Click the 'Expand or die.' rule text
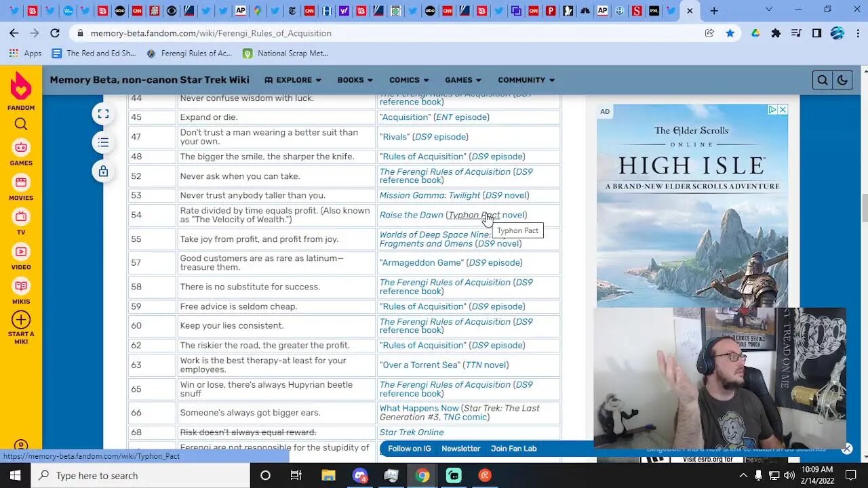 [x=209, y=117]
